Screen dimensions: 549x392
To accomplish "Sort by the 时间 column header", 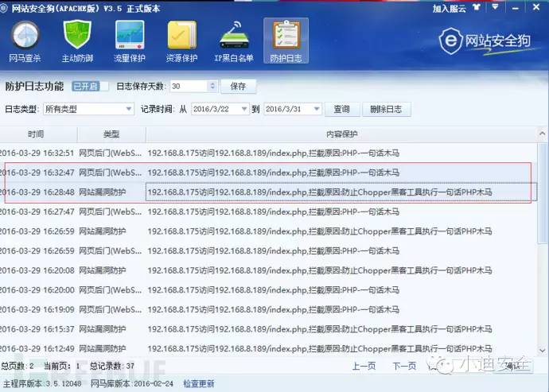I will [38, 134].
